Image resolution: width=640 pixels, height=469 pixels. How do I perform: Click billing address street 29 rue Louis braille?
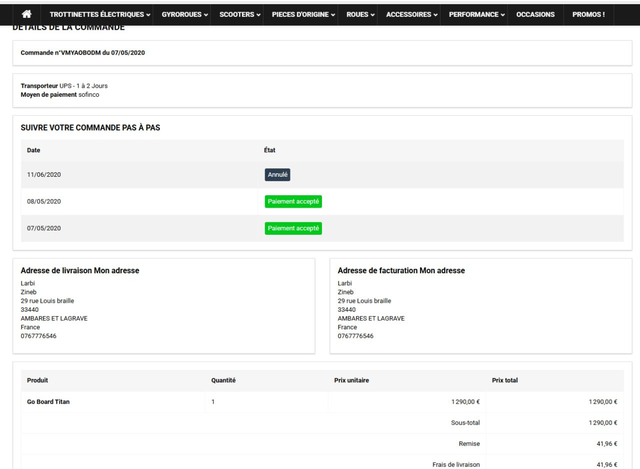[x=364, y=301]
